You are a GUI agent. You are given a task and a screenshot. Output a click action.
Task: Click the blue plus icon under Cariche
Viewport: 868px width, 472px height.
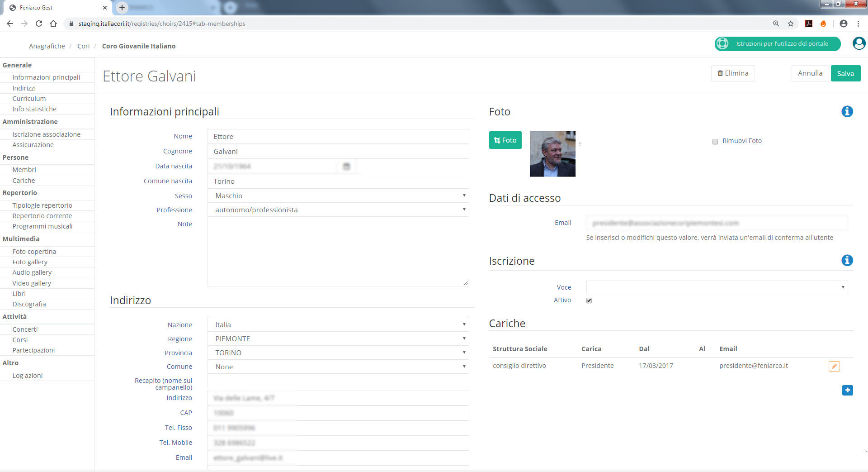pyautogui.click(x=847, y=390)
